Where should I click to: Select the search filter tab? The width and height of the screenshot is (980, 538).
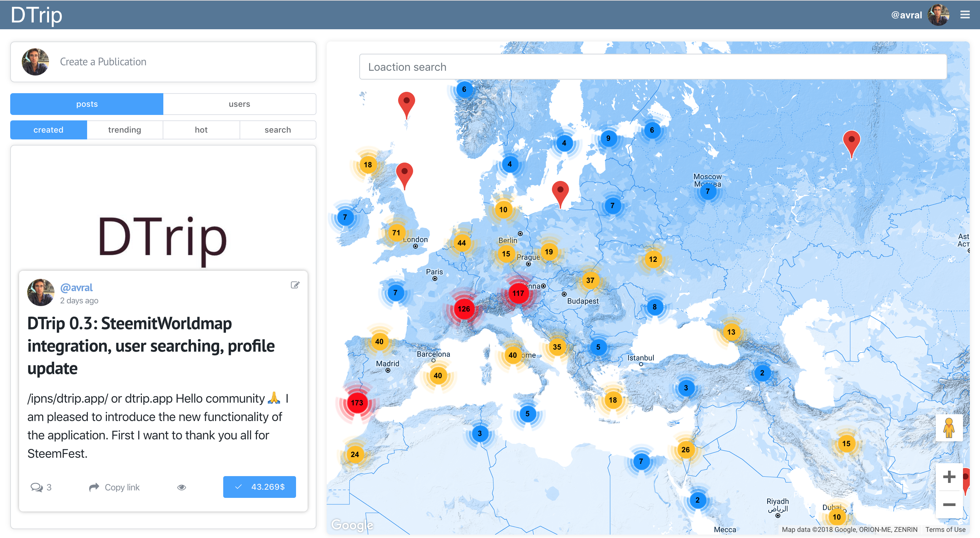(x=278, y=130)
